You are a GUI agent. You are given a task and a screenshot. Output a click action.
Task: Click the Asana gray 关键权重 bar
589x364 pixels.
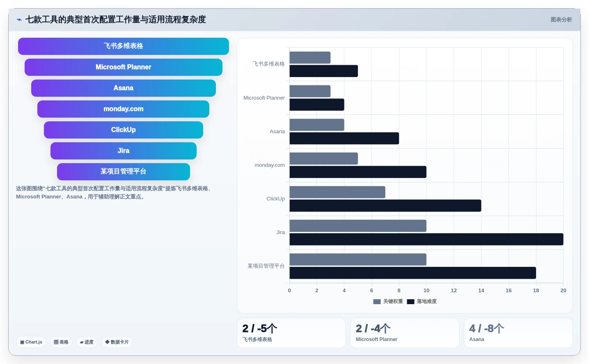click(x=317, y=125)
